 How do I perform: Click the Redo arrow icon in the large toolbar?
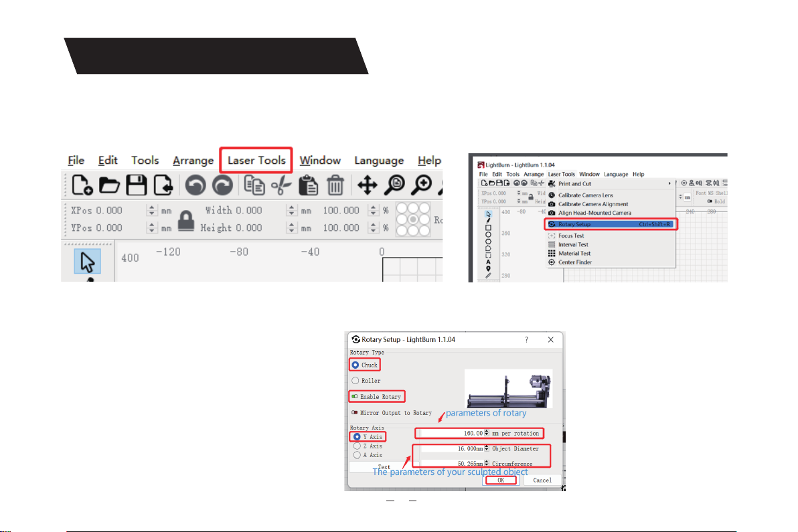point(222,185)
